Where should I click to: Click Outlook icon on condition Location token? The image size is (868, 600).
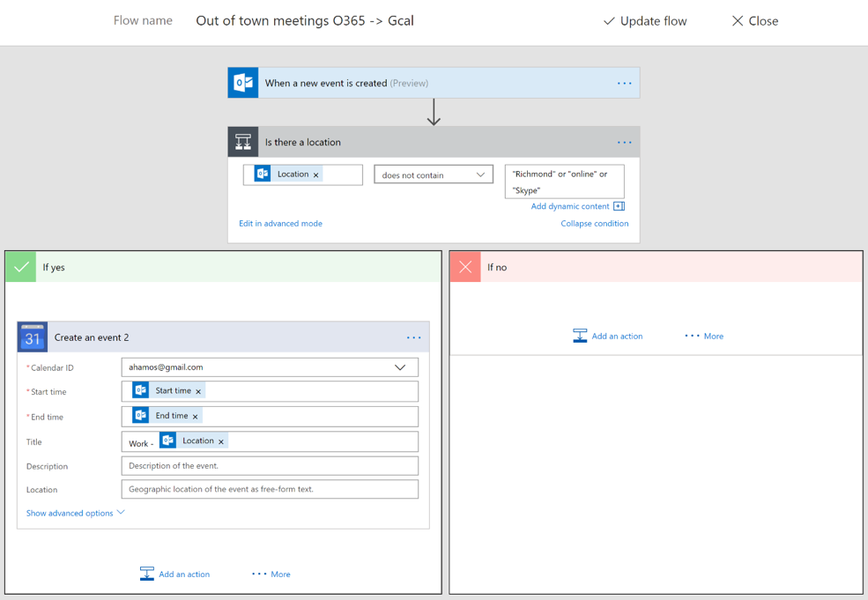pyautogui.click(x=263, y=174)
